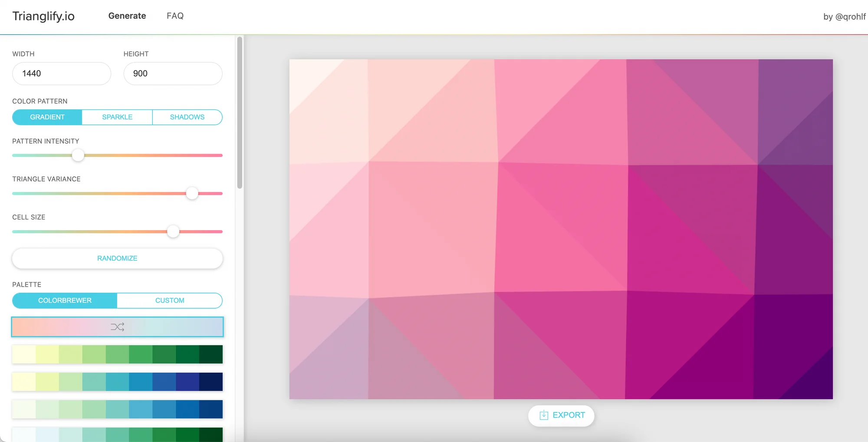Viewport: 868px width, 442px height.
Task: Choose the yellow-to-green palette swatch
Action: pos(117,354)
